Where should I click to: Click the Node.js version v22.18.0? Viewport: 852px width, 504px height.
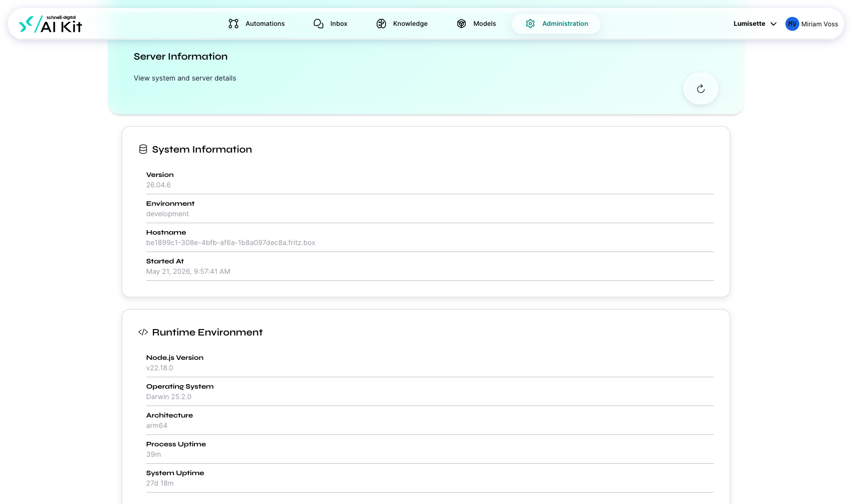click(160, 368)
